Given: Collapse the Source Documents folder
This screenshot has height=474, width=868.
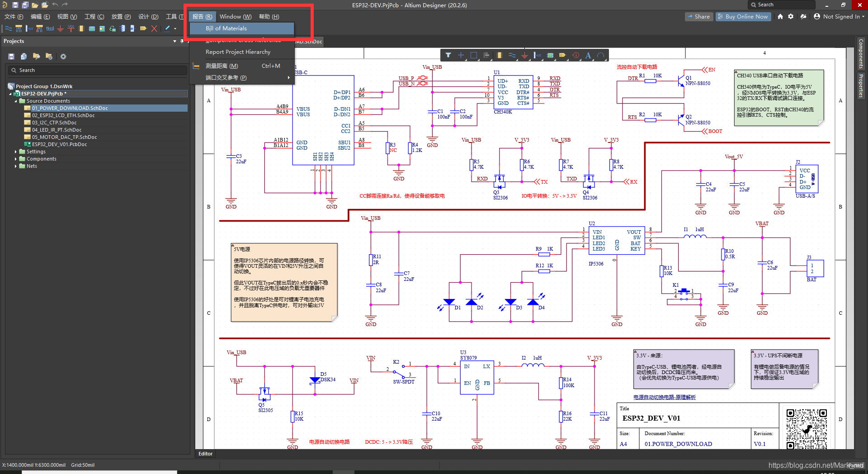Looking at the screenshot, I should [16, 101].
